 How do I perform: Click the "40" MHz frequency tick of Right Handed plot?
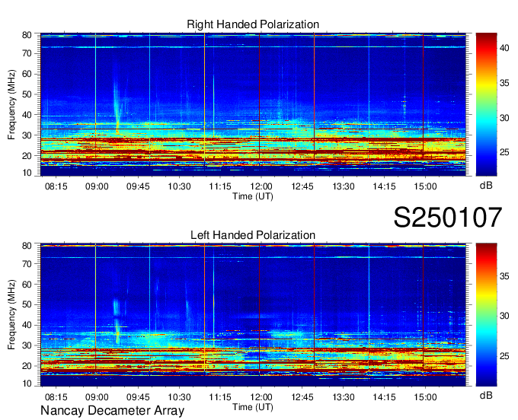[27, 115]
